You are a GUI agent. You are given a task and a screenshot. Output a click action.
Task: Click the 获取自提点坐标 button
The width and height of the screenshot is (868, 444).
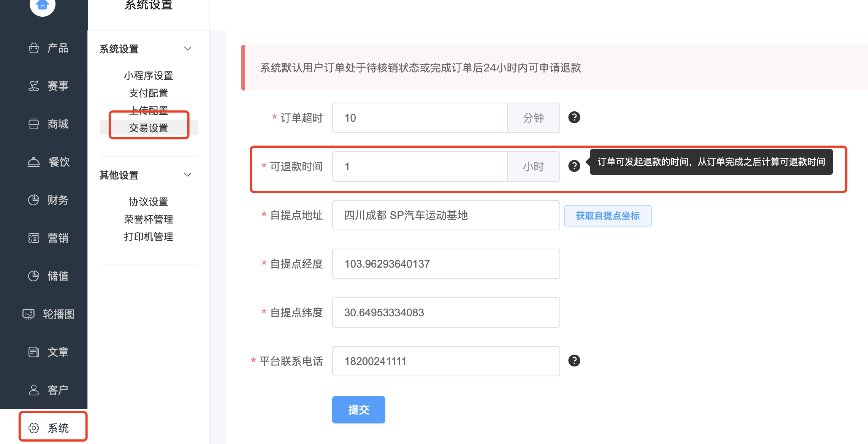tap(608, 216)
